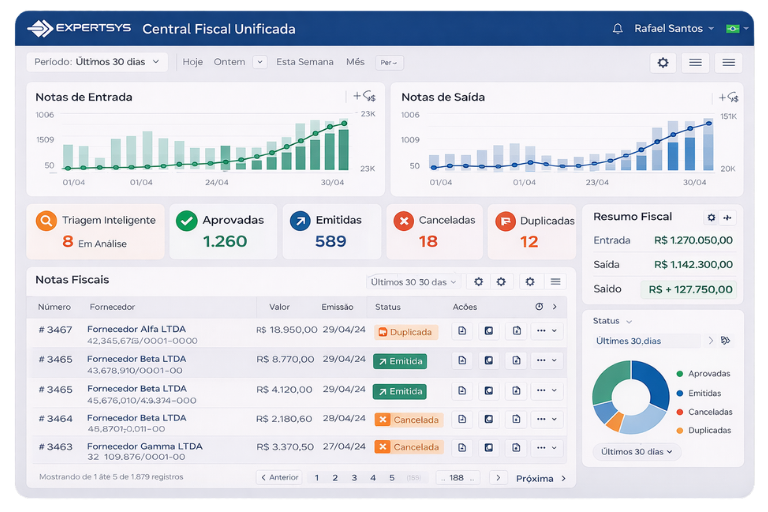Click the blue Emitidas arrow icon
768x512 pixels.
pos(300,221)
